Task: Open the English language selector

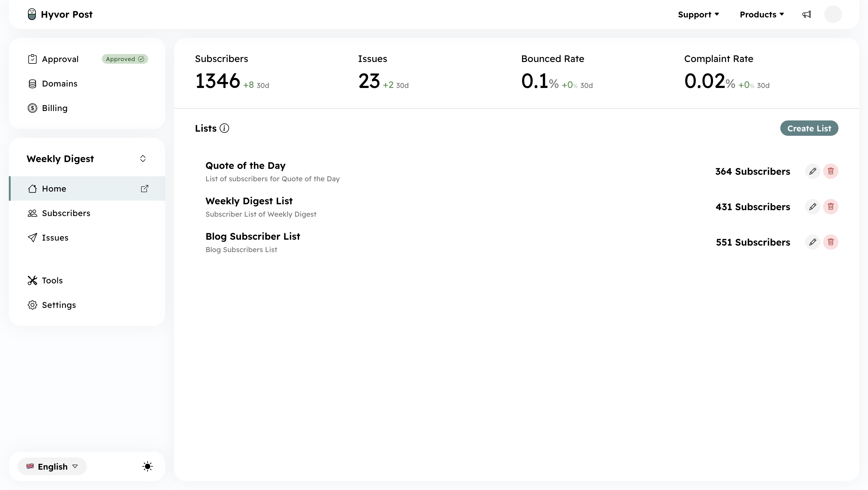Action: (x=52, y=466)
